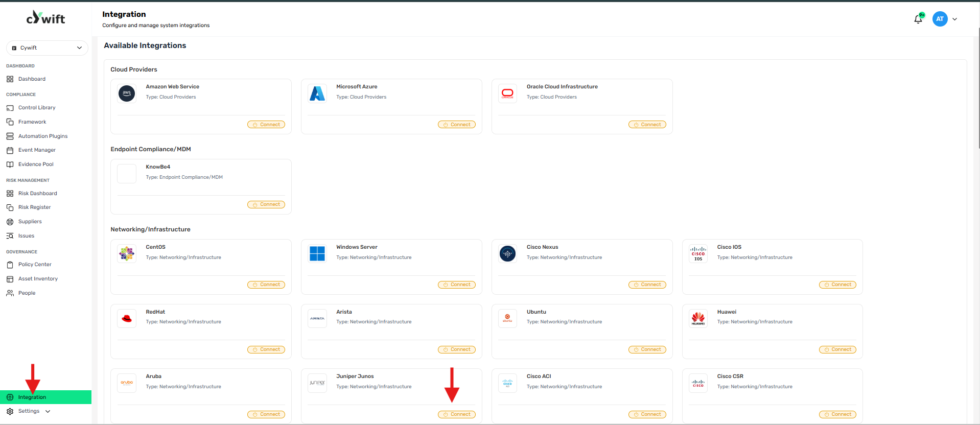Connect Amazon Web Service integration

[x=266, y=125]
